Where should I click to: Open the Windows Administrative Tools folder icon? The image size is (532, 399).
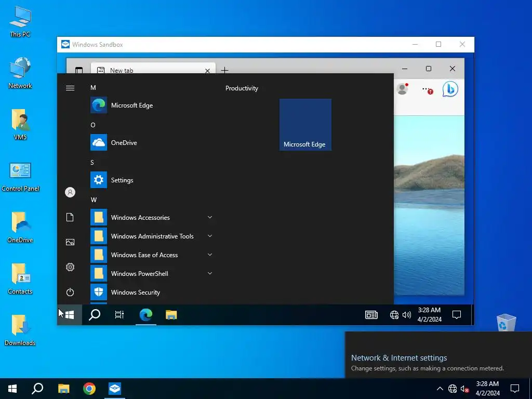tap(99, 236)
